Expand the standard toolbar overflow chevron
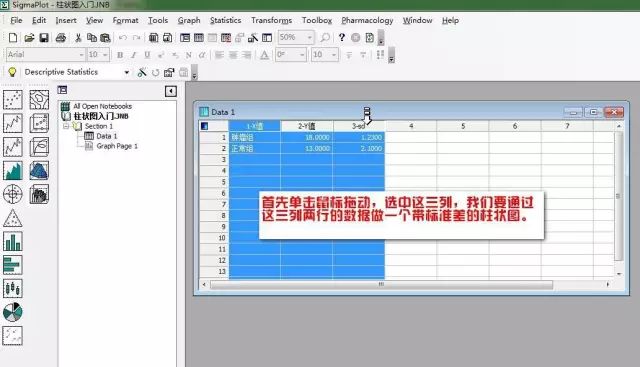This screenshot has height=367, width=640. [381, 39]
